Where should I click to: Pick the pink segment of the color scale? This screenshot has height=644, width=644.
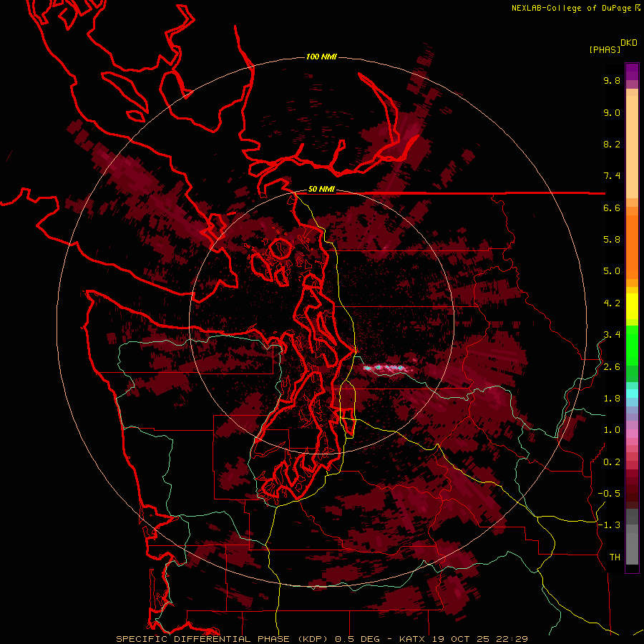pyautogui.click(x=632, y=434)
